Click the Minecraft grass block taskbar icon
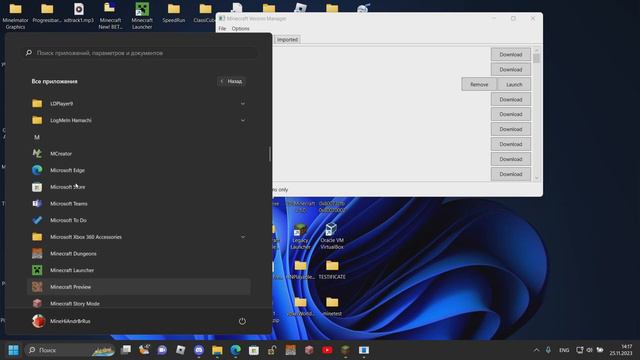The height and width of the screenshot is (360, 640). (x=345, y=350)
